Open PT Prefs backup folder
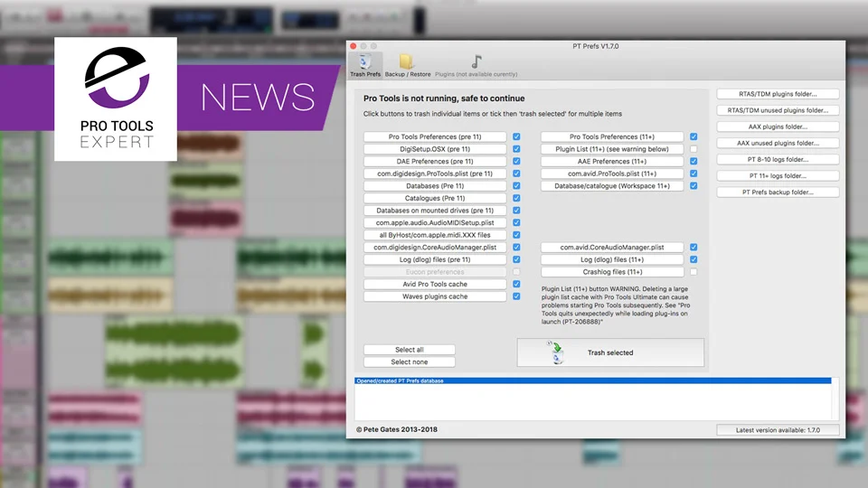The image size is (868, 488). pos(778,192)
